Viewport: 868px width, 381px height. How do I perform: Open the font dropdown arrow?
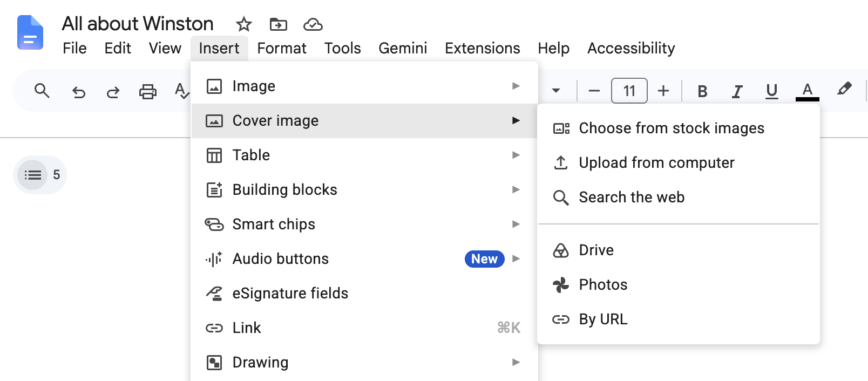556,91
